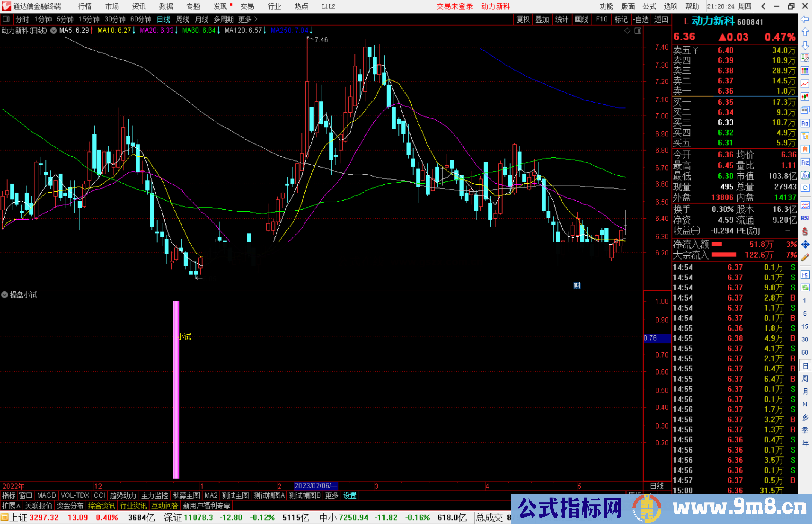812x524 pixels.
Task: Open 设置 from the bottom indicator bar
Action: pos(350,495)
